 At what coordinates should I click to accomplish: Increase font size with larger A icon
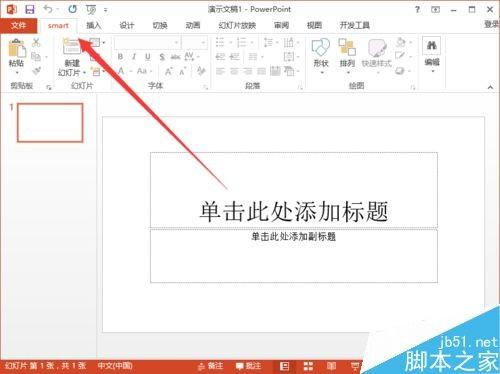[169, 71]
